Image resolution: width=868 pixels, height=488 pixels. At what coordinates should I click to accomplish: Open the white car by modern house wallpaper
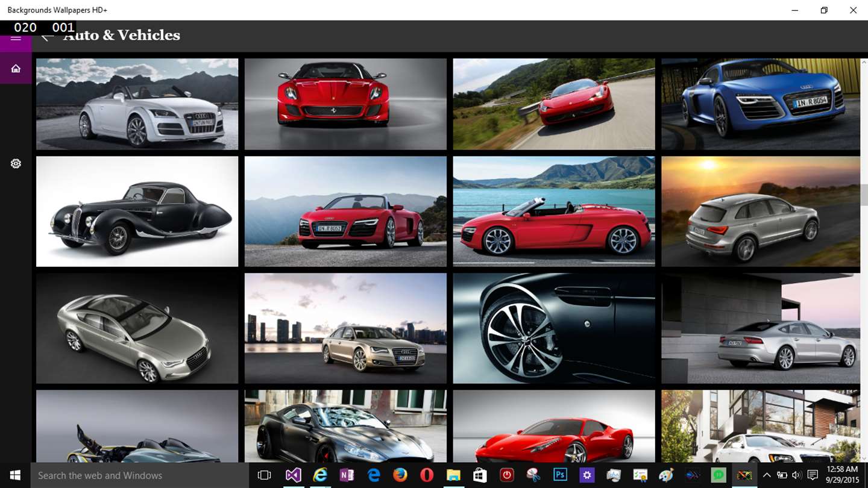(x=761, y=426)
